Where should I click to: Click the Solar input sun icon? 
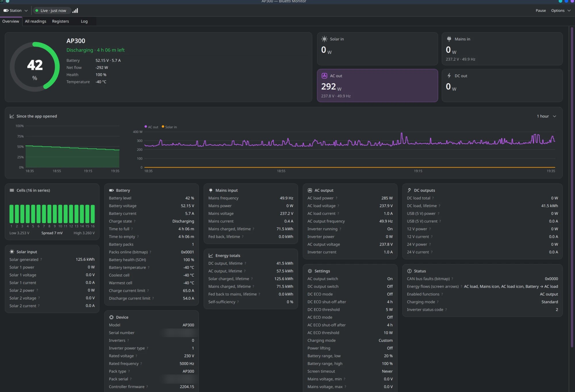12,252
